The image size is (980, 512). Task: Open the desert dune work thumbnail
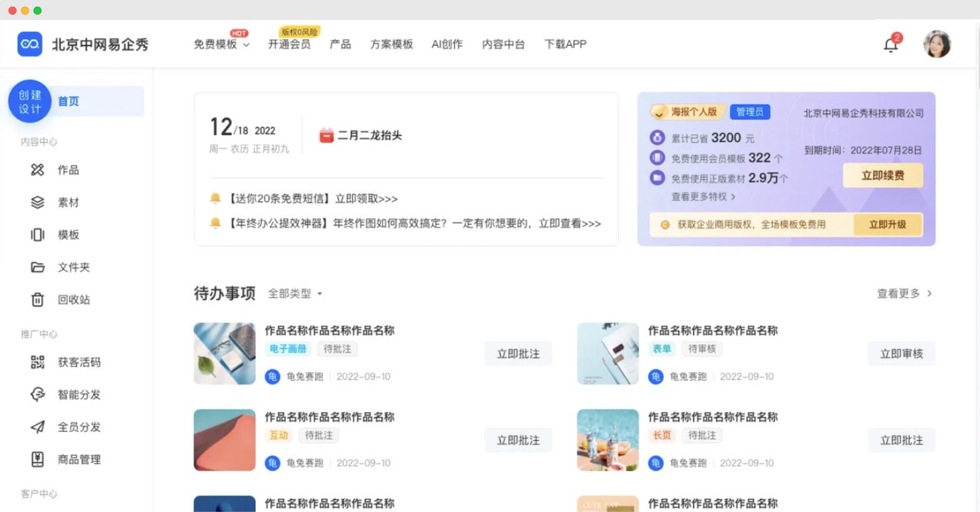pos(224,440)
